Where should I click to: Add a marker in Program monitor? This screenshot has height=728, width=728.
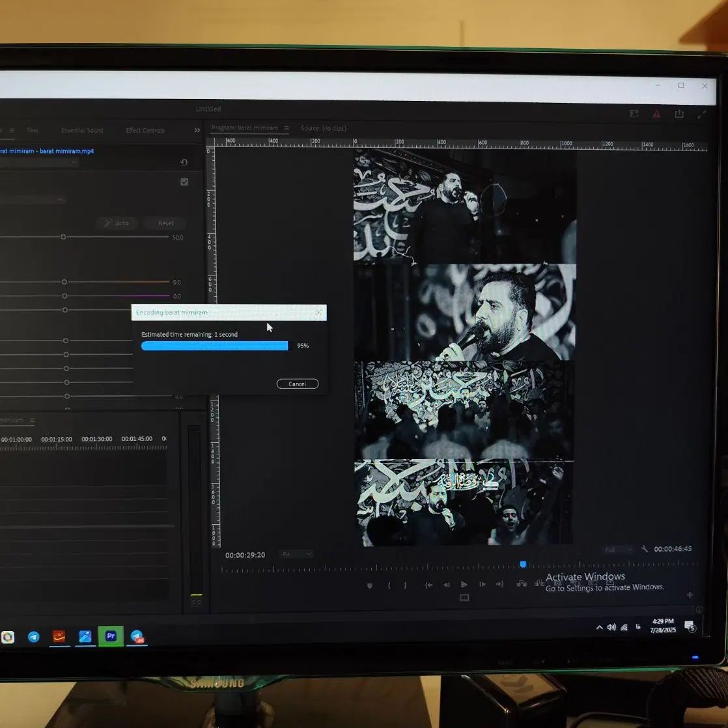click(x=370, y=586)
